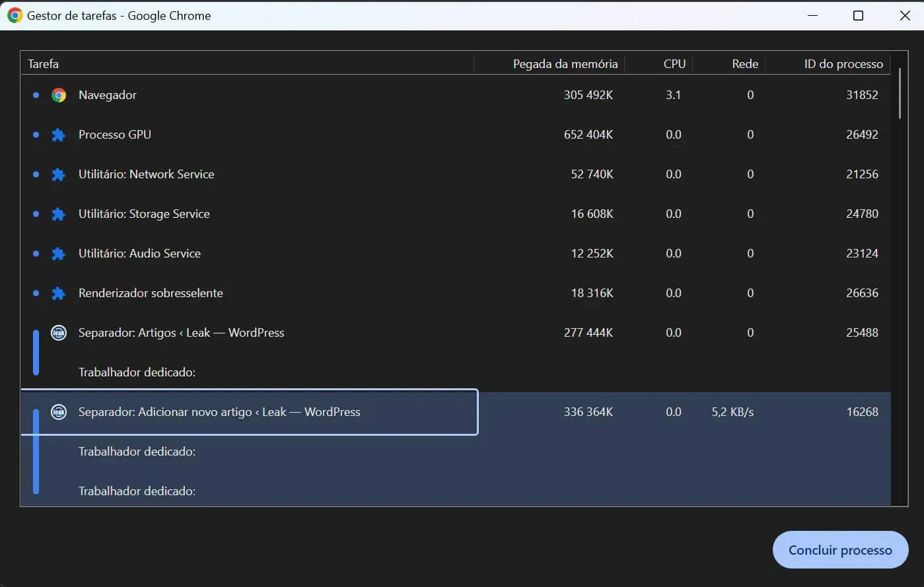Click memory value 336 364K
Screen dimensions: 924x587
click(x=588, y=412)
